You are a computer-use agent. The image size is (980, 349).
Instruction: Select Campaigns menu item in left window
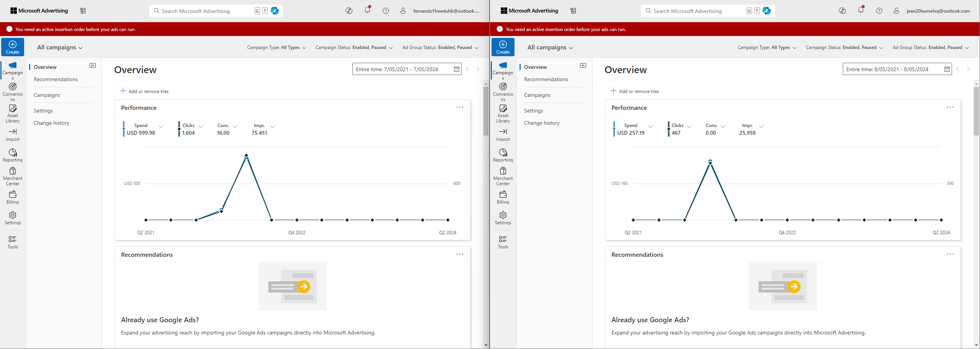[x=47, y=95]
